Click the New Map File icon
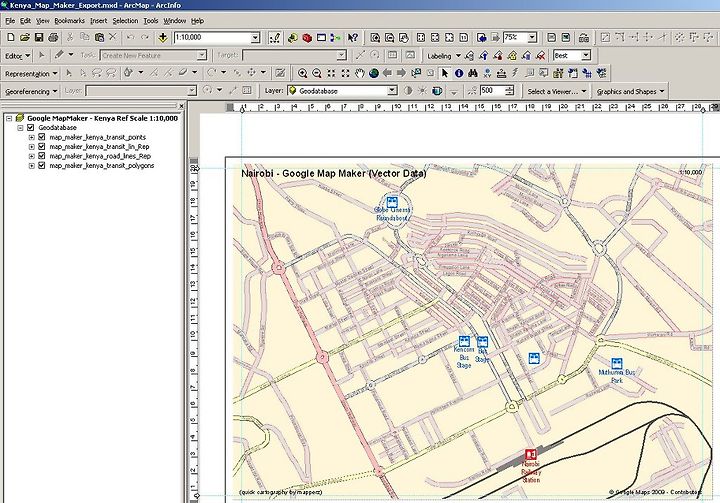Viewport: 720px width, 503px height. tap(11, 37)
